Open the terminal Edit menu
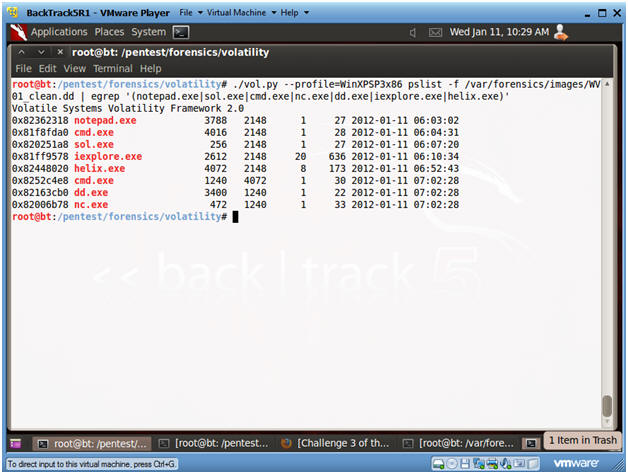Image resolution: width=628 pixels, height=474 pixels. [47, 69]
